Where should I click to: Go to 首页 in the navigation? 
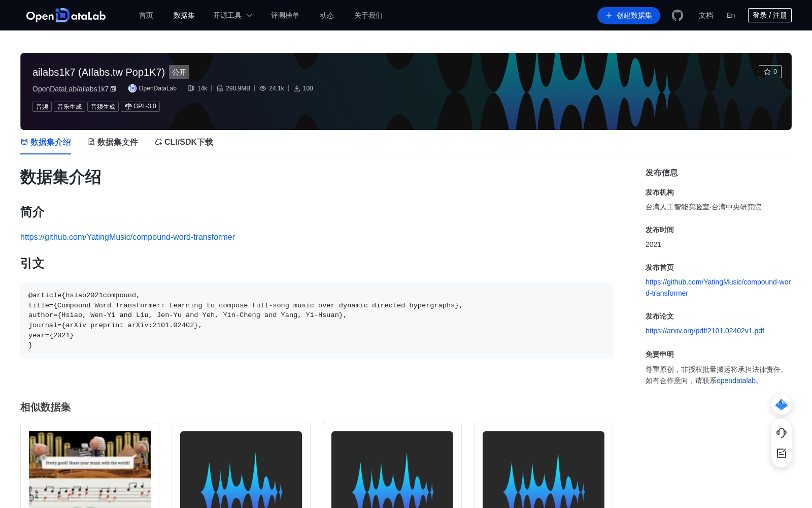(x=146, y=15)
